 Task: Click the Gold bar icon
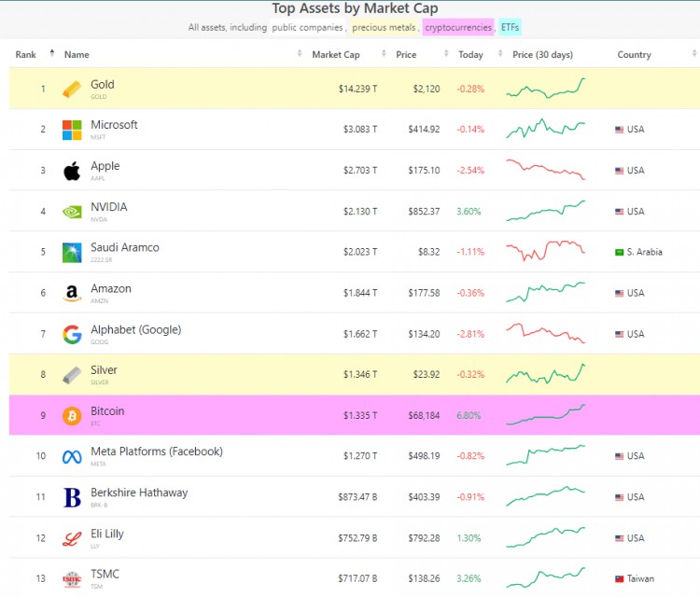72,90
